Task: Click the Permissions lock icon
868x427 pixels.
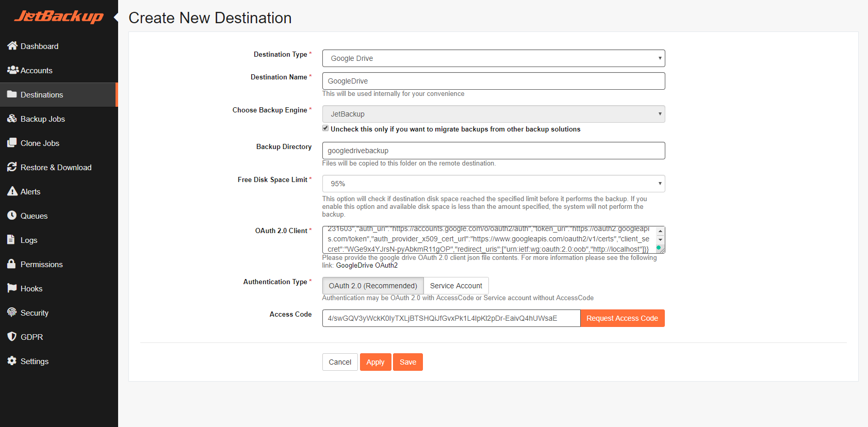Action: point(11,264)
